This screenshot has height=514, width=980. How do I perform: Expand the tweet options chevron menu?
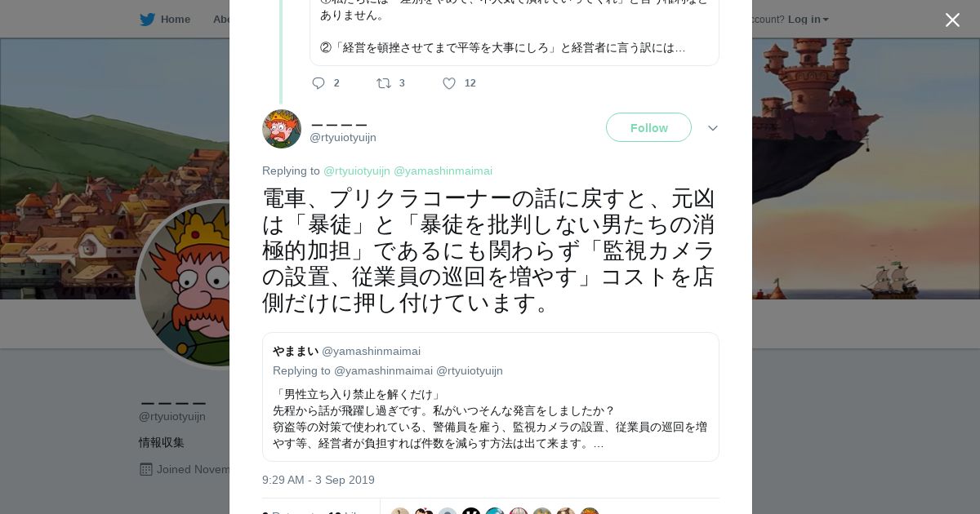coord(712,128)
